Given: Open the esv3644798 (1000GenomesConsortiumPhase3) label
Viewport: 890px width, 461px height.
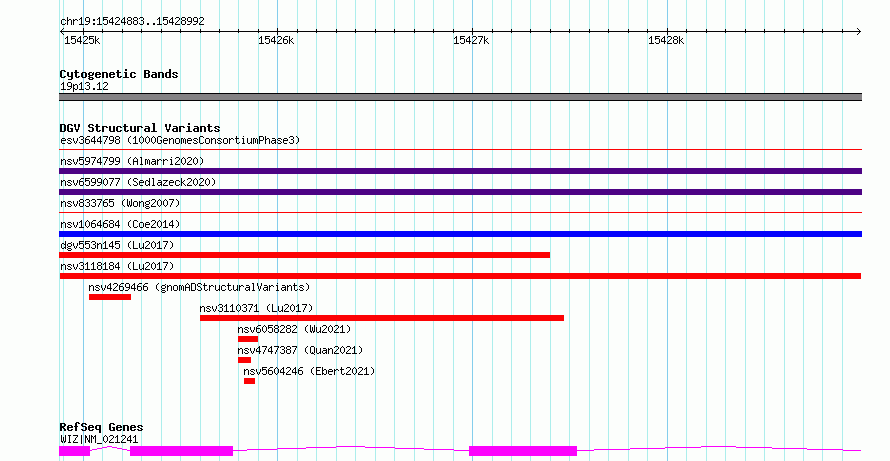Looking at the screenshot, I should [x=180, y=140].
